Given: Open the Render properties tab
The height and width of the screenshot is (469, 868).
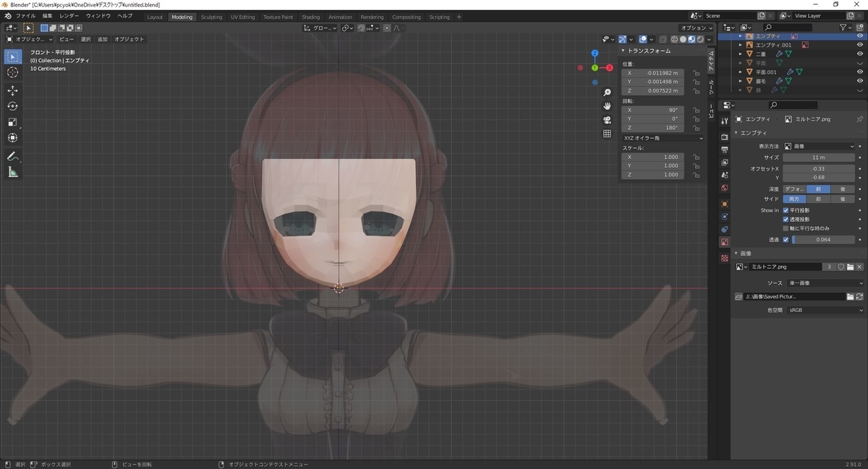Looking at the screenshot, I should pyautogui.click(x=724, y=137).
